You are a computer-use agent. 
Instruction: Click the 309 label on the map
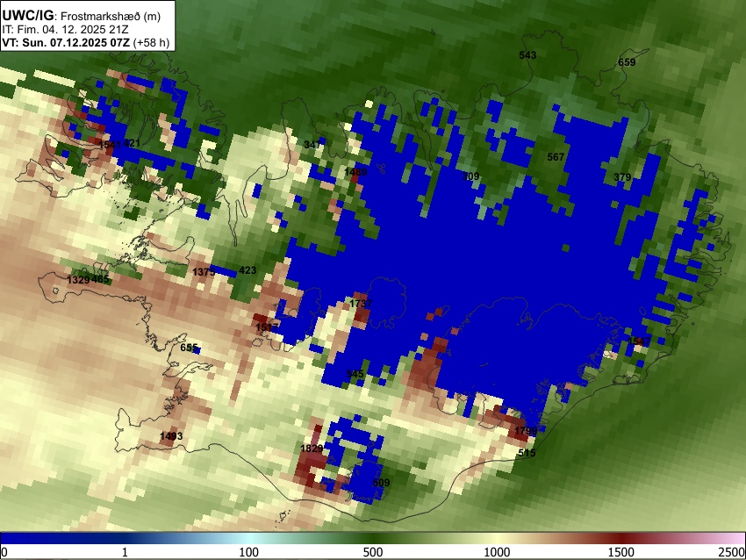point(470,176)
